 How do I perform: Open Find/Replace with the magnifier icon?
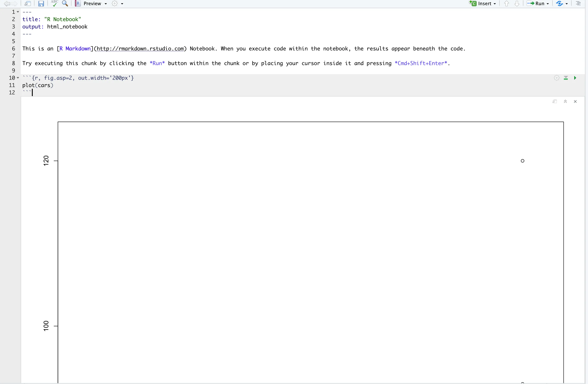click(65, 3)
